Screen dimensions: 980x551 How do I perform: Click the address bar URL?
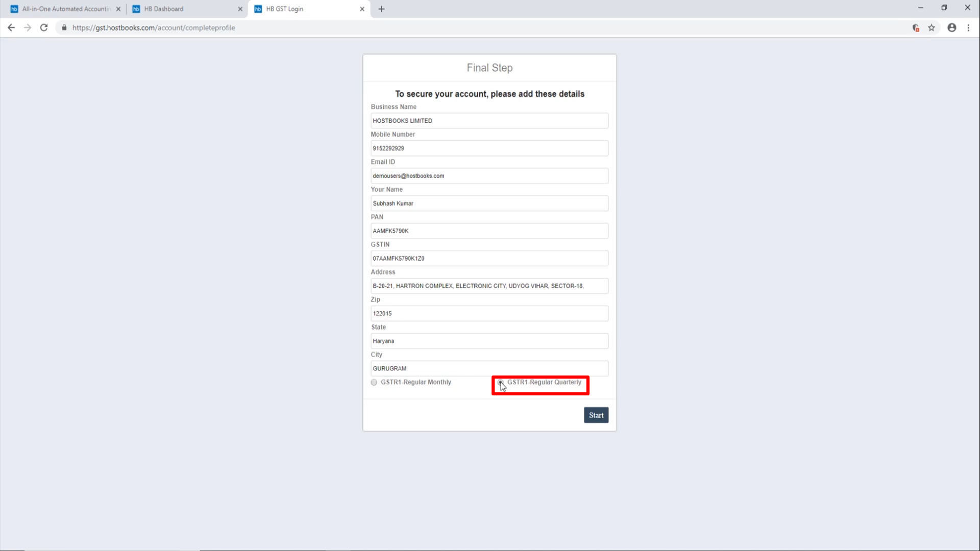[154, 28]
